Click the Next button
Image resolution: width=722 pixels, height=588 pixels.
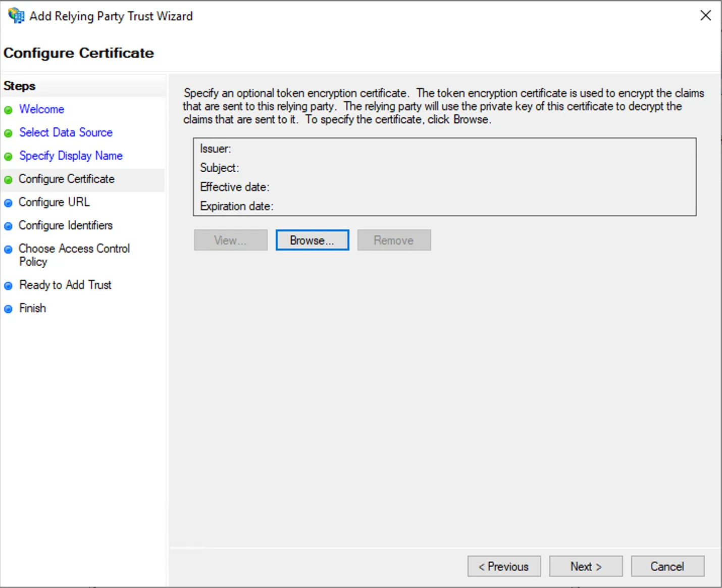586,566
